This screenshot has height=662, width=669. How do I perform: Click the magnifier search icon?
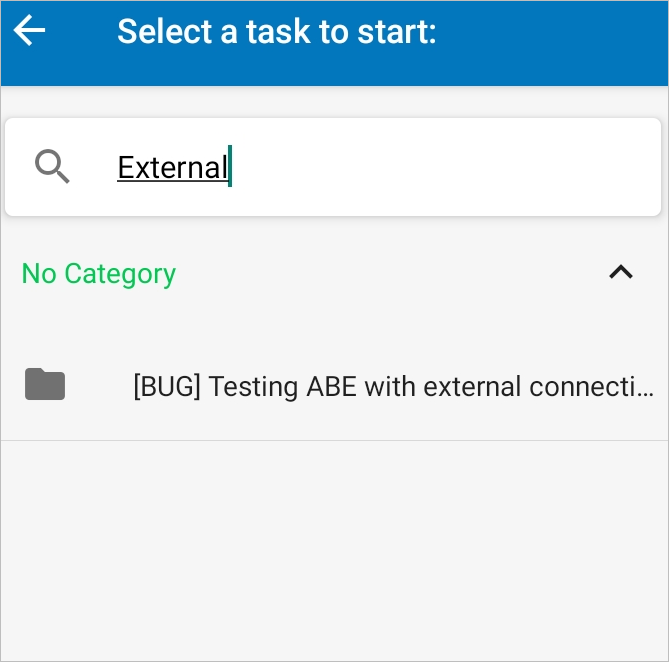point(52,166)
